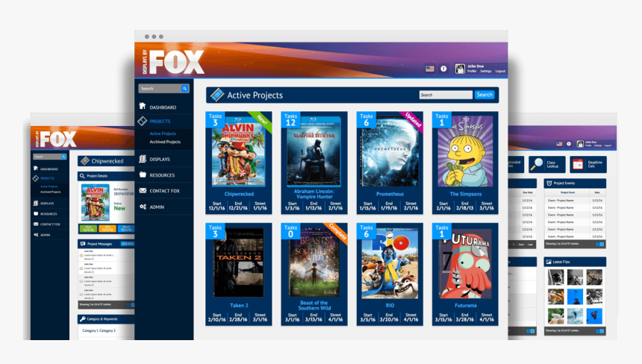Click the blue Search button
Screen dimensions: 642x364
(x=484, y=95)
